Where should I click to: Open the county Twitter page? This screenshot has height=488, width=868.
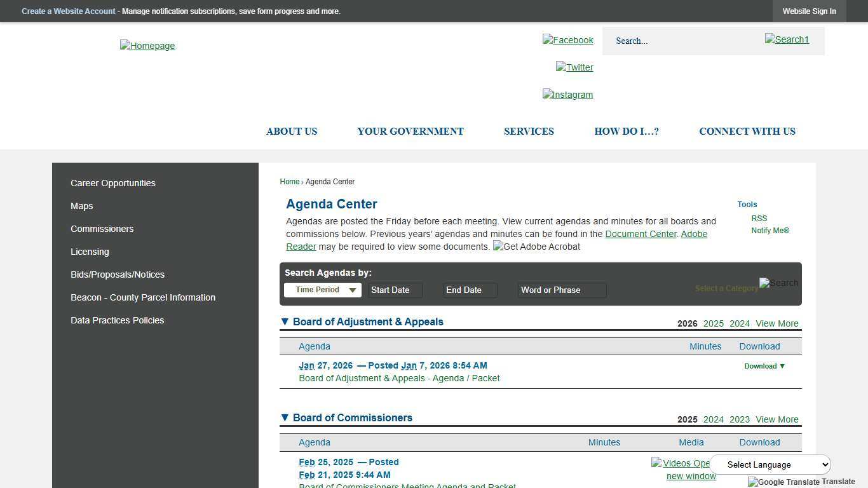574,67
